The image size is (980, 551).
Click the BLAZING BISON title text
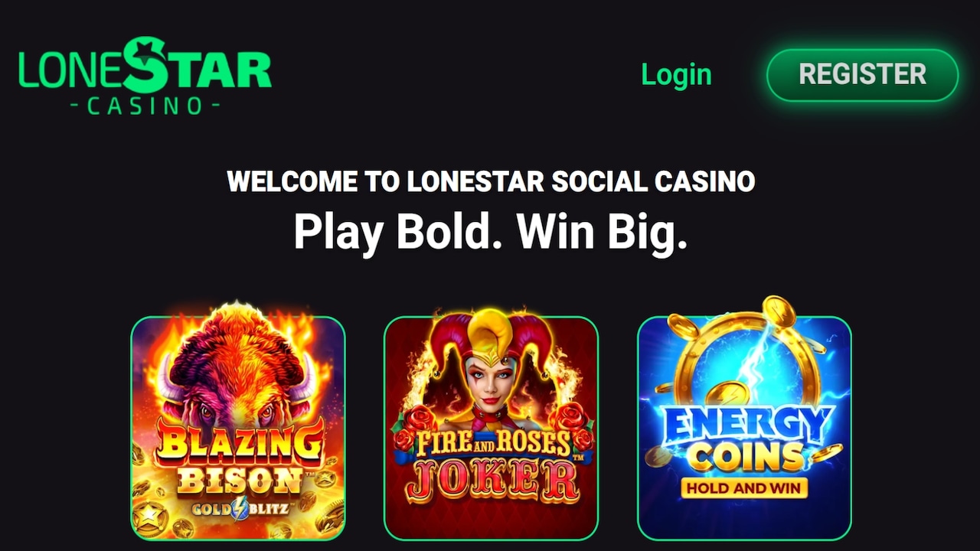coord(240,459)
